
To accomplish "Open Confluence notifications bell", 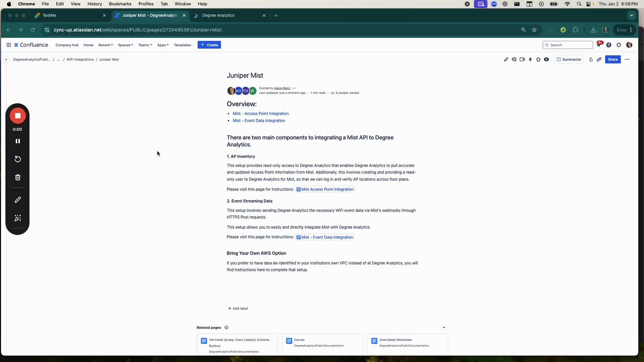I will (599, 45).
